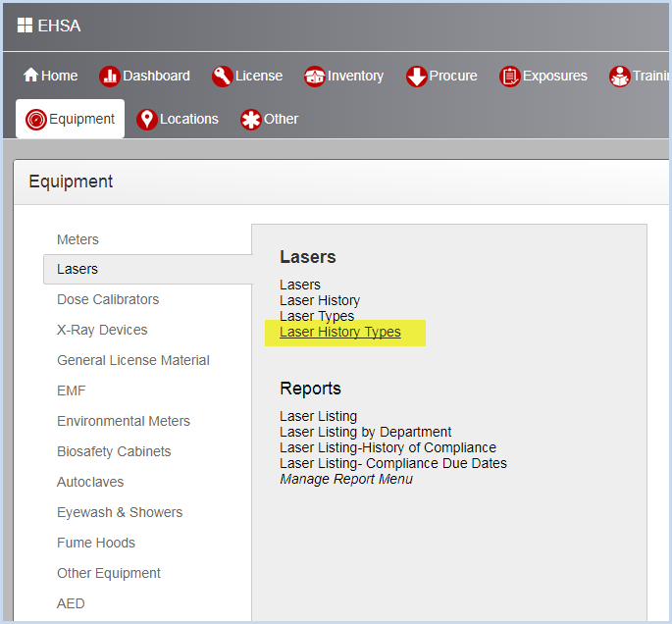The height and width of the screenshot is (624, 672).
Task: Open the Other menu label
Action: [282, 119]
